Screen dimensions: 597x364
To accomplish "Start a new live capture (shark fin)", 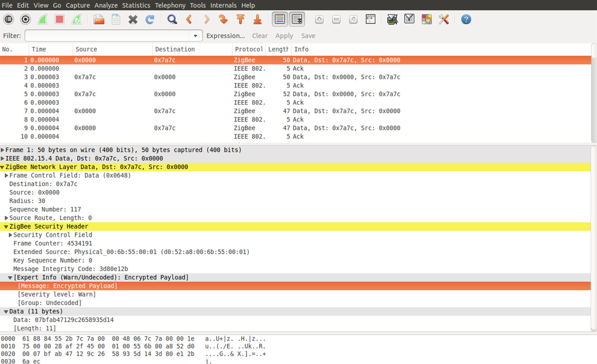I will pyautogui.click(x=42, y=19).
